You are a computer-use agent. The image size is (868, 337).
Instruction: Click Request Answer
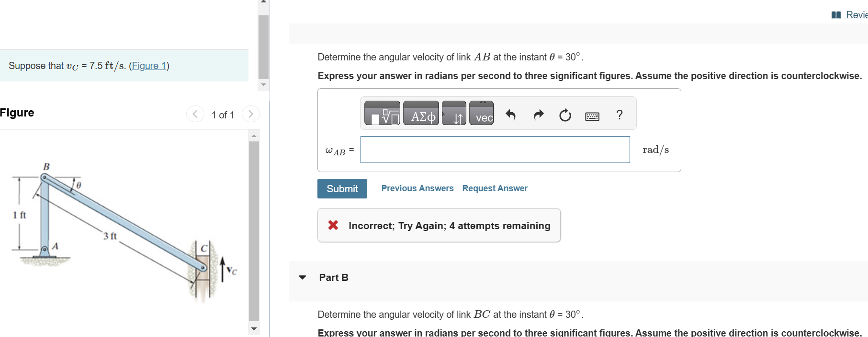[x=494, y=188]
